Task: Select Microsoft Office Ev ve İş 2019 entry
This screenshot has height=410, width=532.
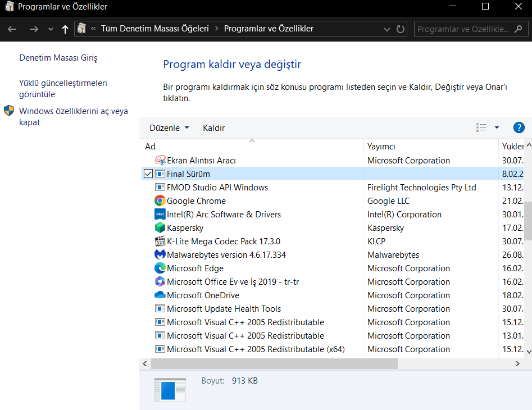Action: coord(233,282)
